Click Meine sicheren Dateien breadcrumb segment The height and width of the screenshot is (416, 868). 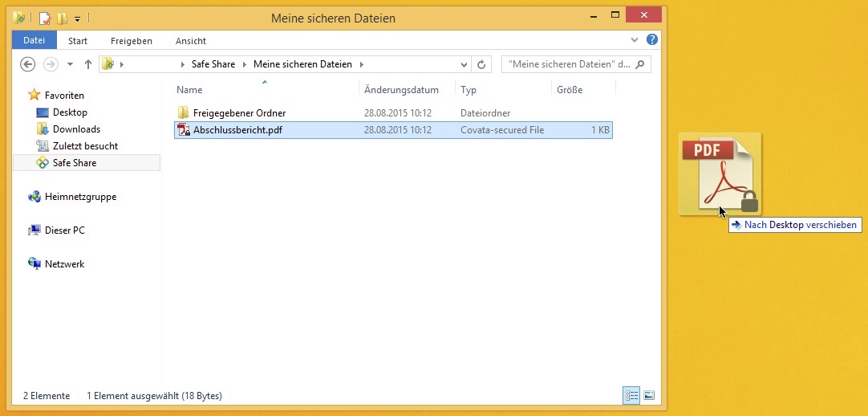coord(302,64)
